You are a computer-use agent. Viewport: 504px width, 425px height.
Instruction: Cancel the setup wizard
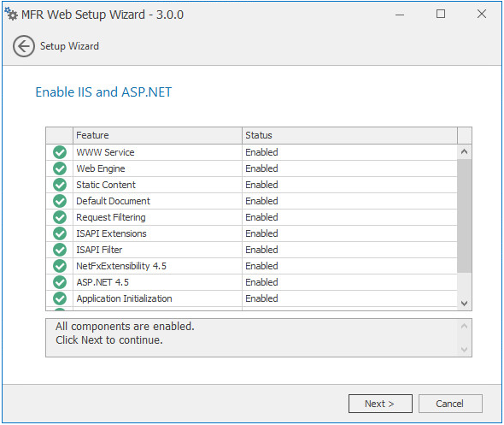[450, 404]
